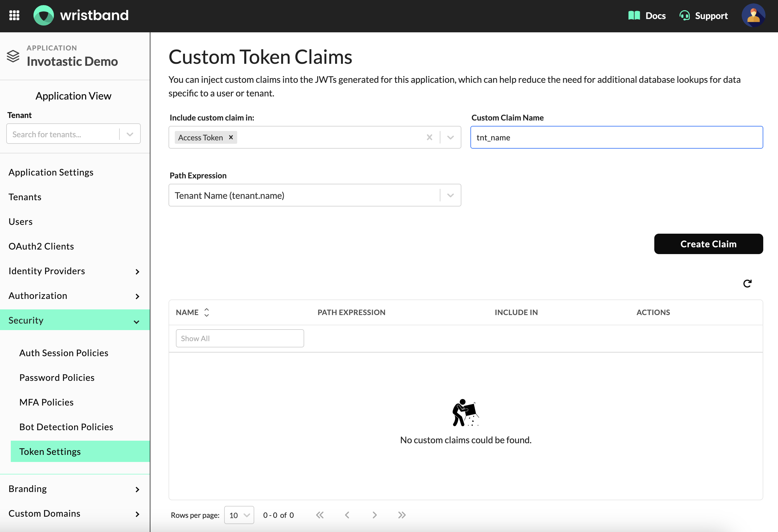The image size is (778, 532).
Task: Go to the next page
Action: pos(375,515)
